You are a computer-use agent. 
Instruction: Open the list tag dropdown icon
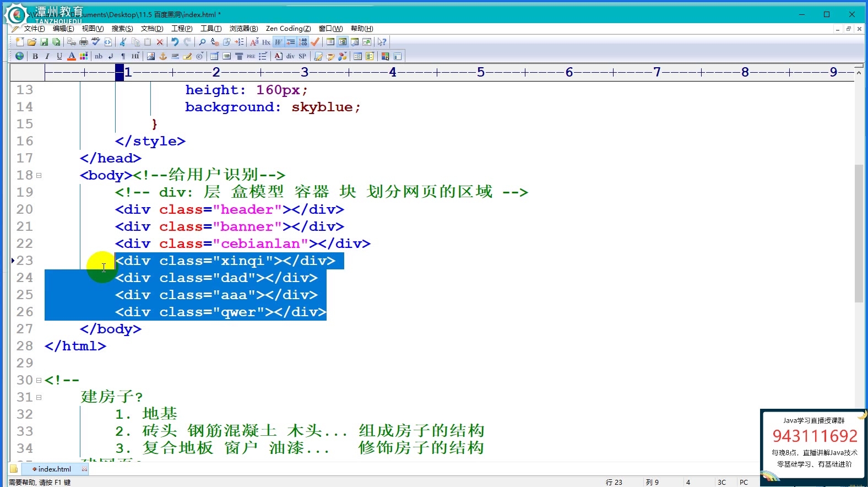pos(263,56)
